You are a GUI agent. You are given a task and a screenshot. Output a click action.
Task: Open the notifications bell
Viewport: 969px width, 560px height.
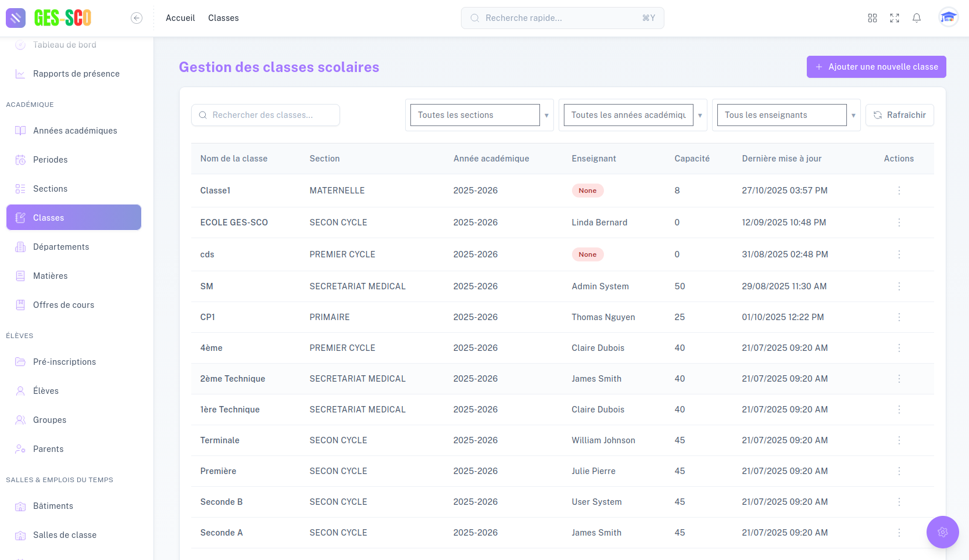[x=917, y=18]
